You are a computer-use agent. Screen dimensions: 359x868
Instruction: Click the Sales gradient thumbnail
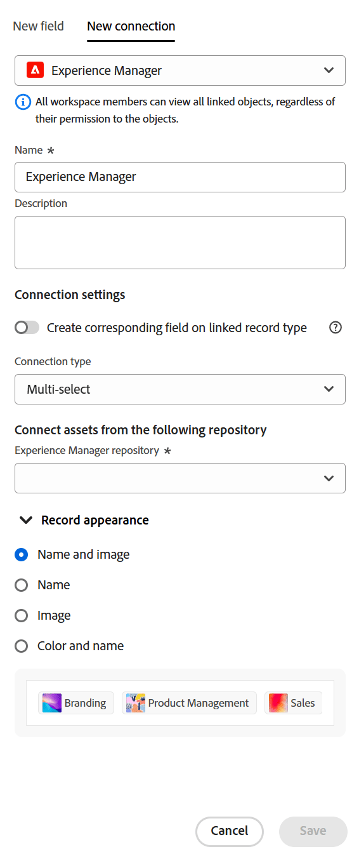pos(278,703)
